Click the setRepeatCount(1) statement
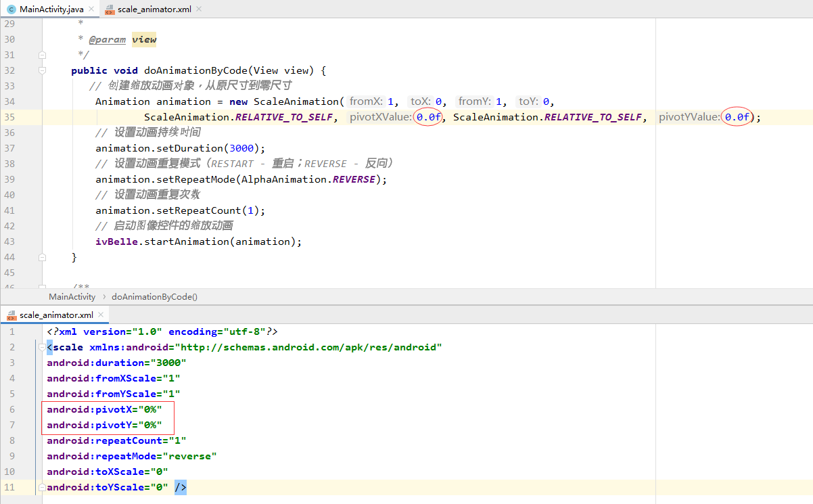The width and height of the screenshot is (813, 504). [181, 210]
